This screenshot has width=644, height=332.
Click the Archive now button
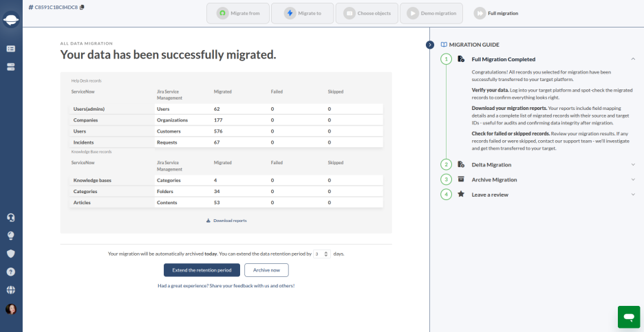266,270
